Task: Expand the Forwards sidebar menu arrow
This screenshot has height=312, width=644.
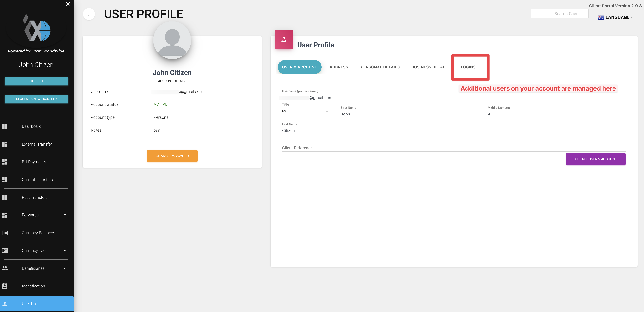Action: pos(65,215)
